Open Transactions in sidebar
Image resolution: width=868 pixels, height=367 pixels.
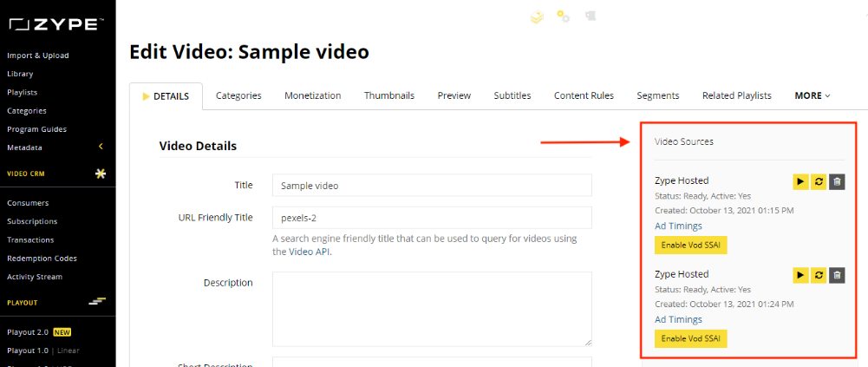[x=30, y=239]
